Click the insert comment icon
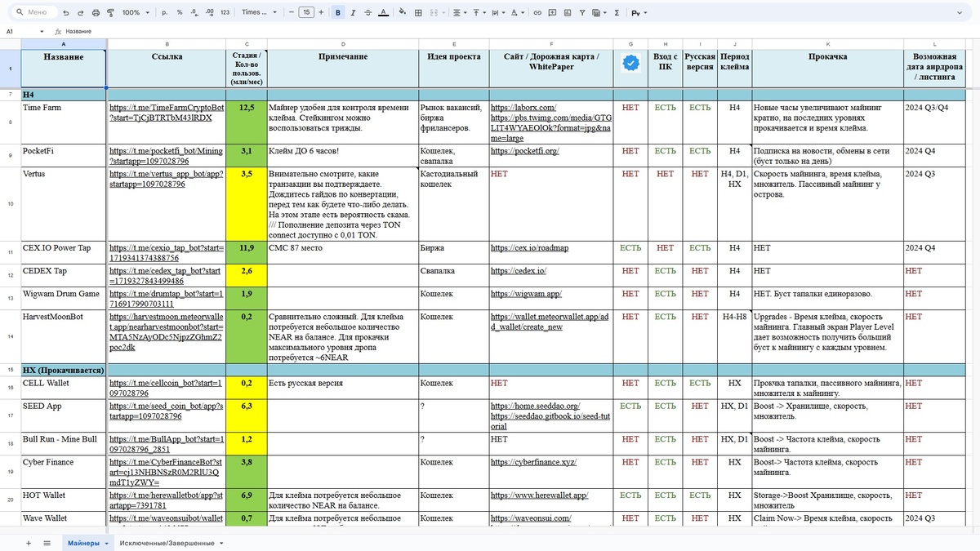980x551 pixels. pos(552,12)
